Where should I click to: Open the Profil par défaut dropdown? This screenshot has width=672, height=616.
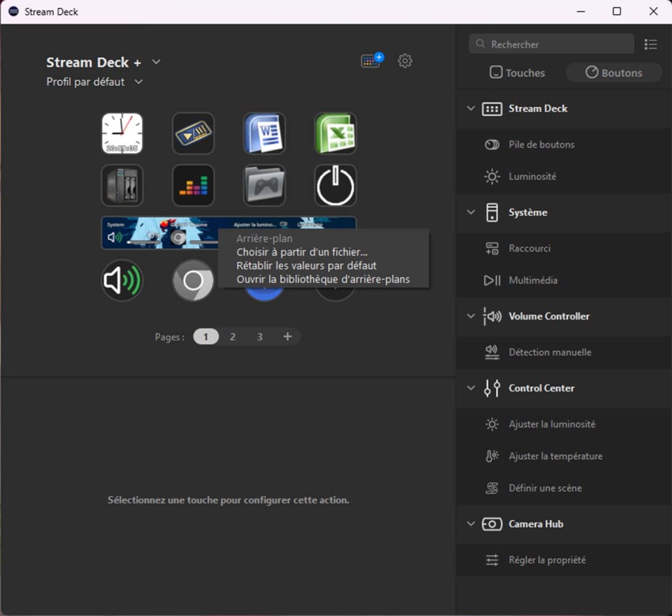point(138,82)
